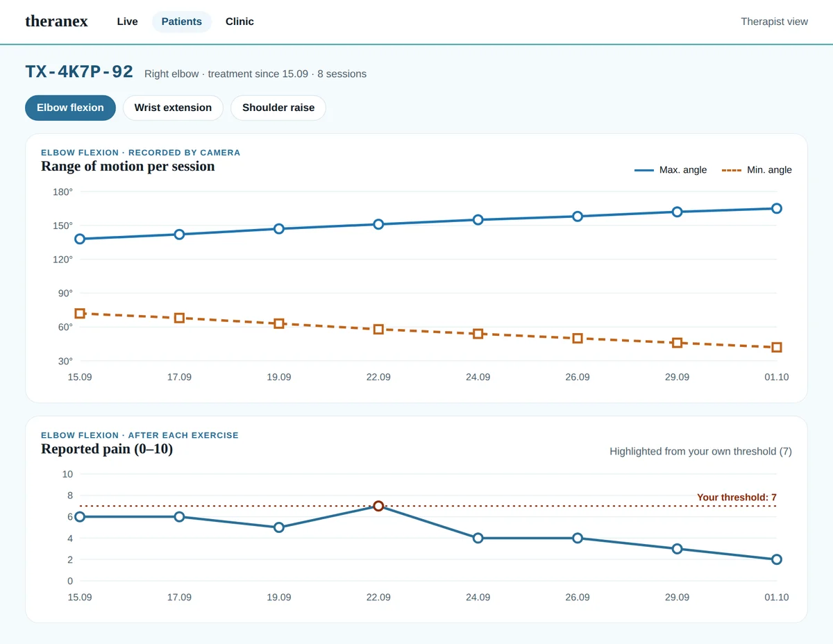Click max angle point for 22.09
This screenshot has width=833, height=644.
[378, 224]
